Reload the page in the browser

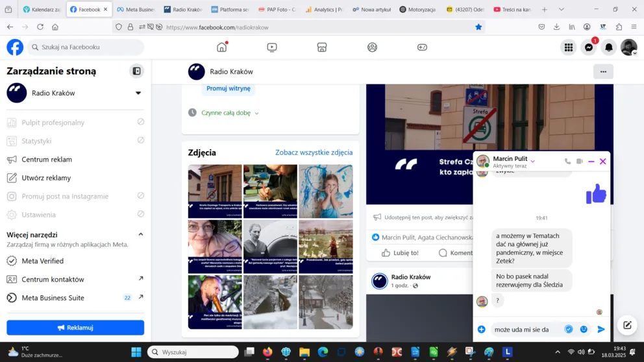click(x=40, y=27)
